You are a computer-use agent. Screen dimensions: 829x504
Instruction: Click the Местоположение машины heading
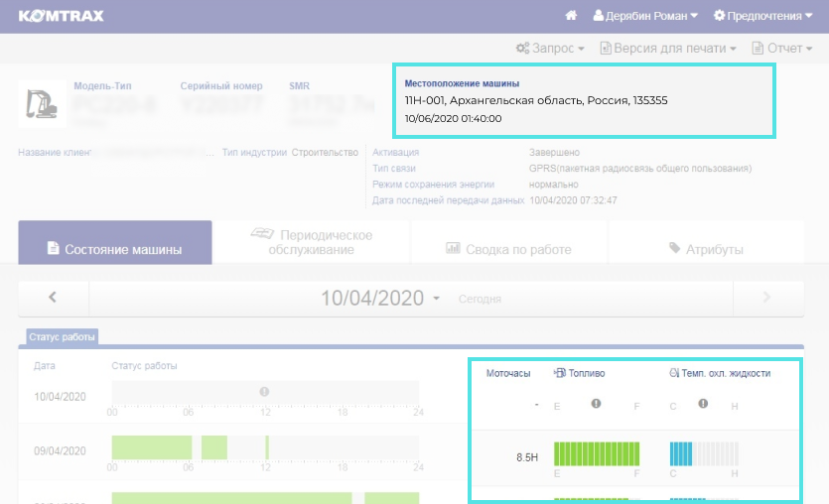pos(462,83)
